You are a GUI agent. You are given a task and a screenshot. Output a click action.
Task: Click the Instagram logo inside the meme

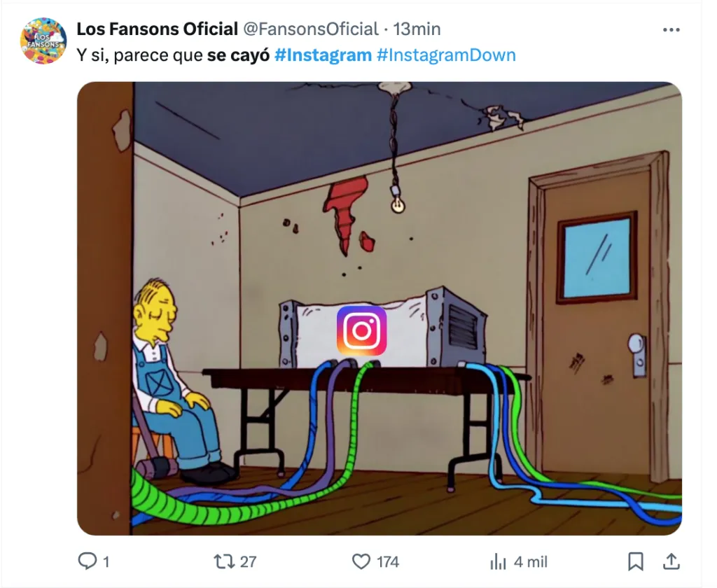361,330
